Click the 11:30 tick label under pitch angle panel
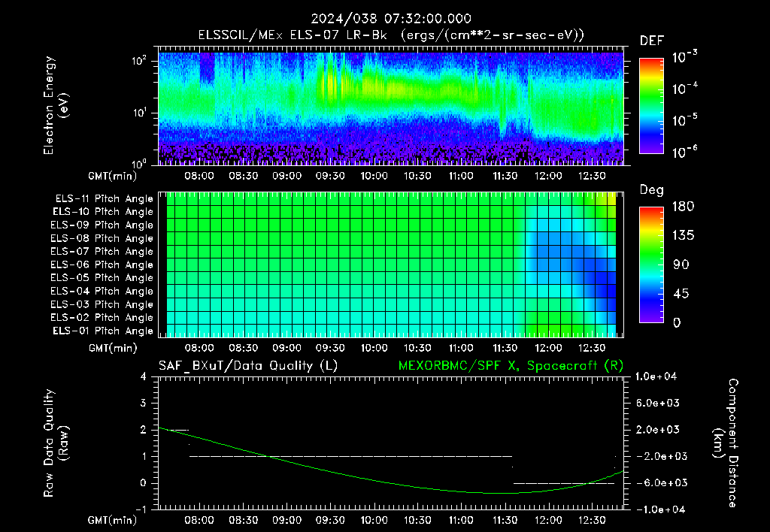 click(505, 348)
